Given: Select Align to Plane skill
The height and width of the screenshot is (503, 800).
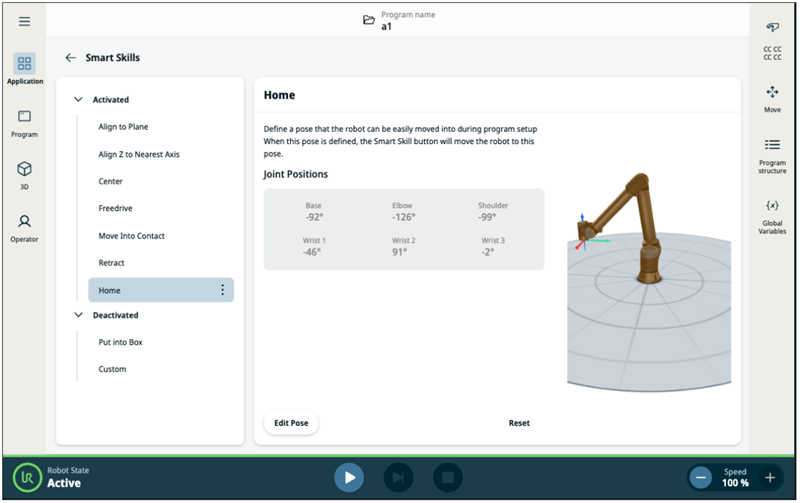Looking at the screenshot, I should pos(123,127).
